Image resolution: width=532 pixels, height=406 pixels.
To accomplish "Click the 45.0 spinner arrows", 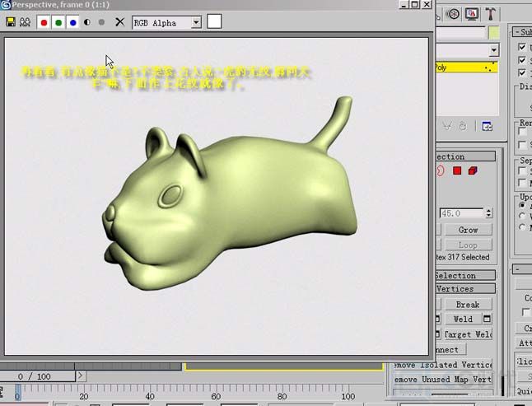I will (488, 213).
